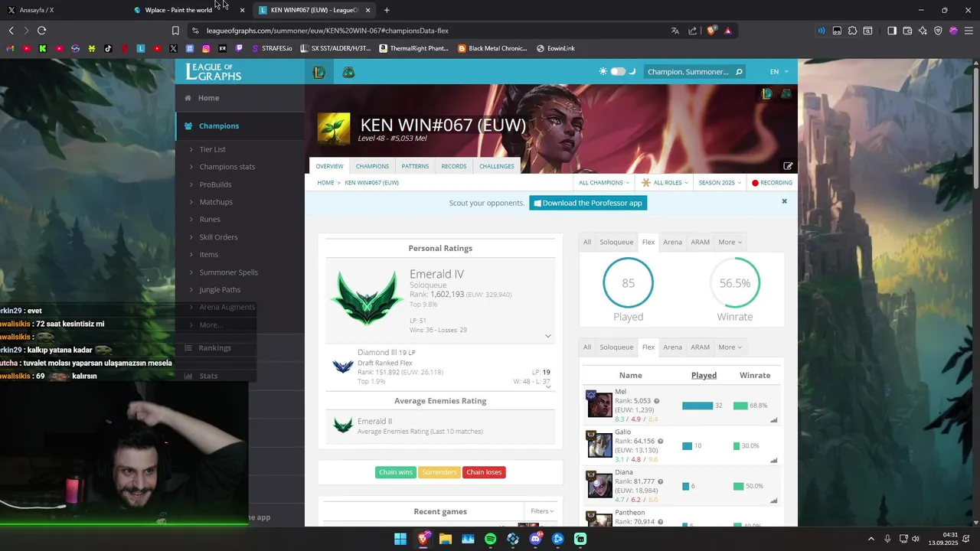Open Skill Orders in the sidebar
The height and width of the screenshot is (551, 980).
[x=218, y=237]
